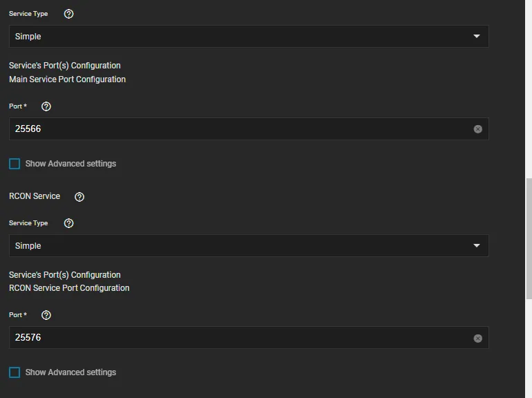The image size is (532, 398).
Task: Click the Port label above the 25566 field
Action: 17,106
